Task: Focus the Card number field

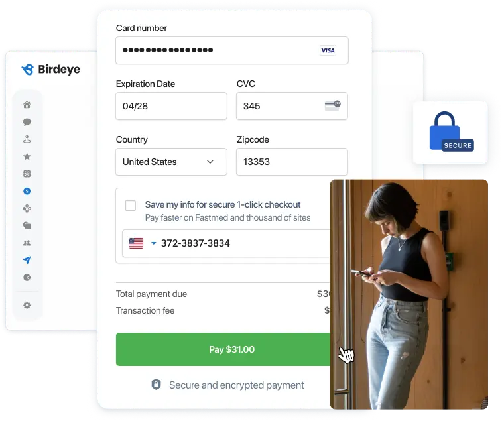Action: 231,50
